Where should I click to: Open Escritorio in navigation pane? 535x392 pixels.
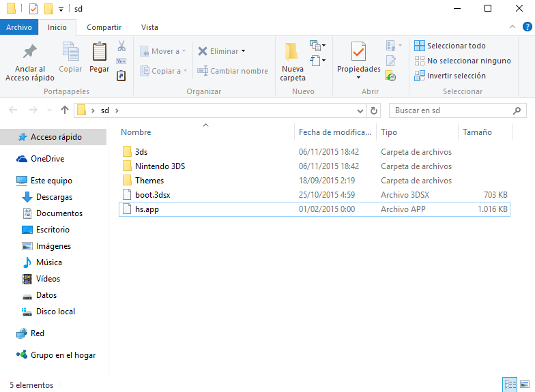(x=53, y=230)
